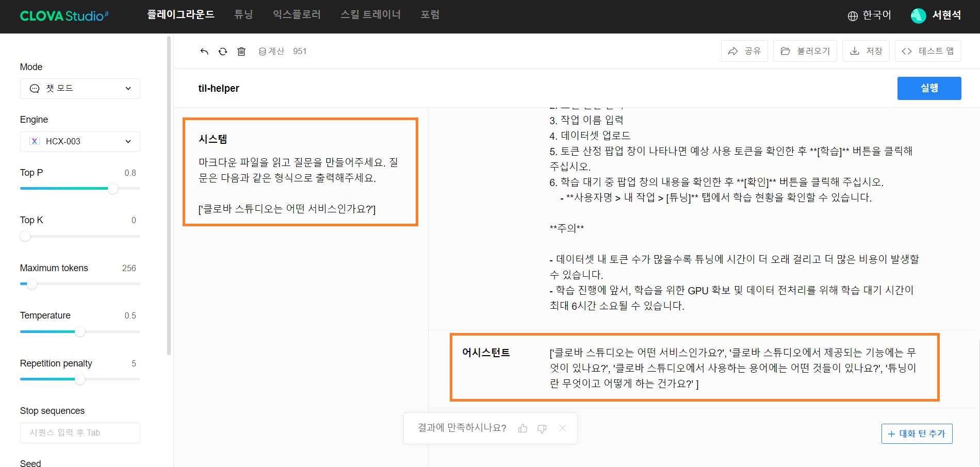This screenshot has width=980, height=467.
Task: Click the token count 951
Action: point(300,52)
